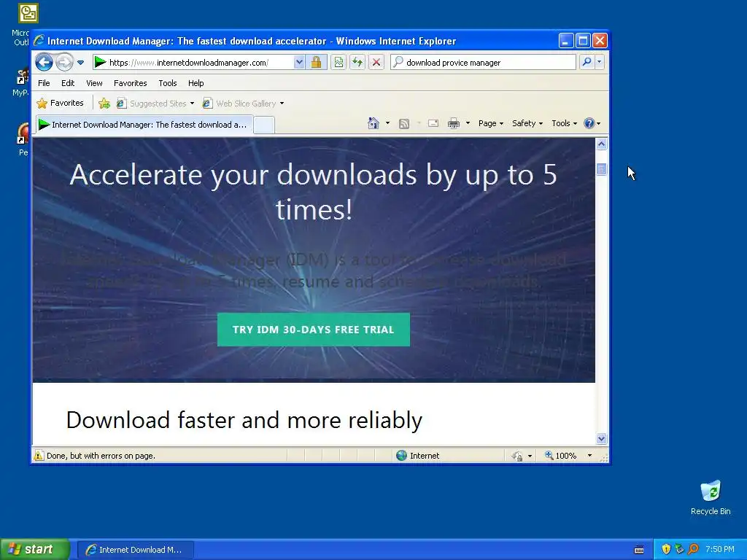This screenshot has height=560, width=747.
Task: Open the Tools menu in menu bar
Action: click(168, 83)
